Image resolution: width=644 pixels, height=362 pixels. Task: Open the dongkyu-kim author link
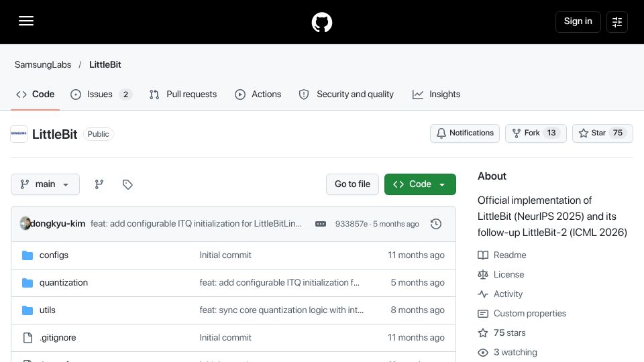58,224
